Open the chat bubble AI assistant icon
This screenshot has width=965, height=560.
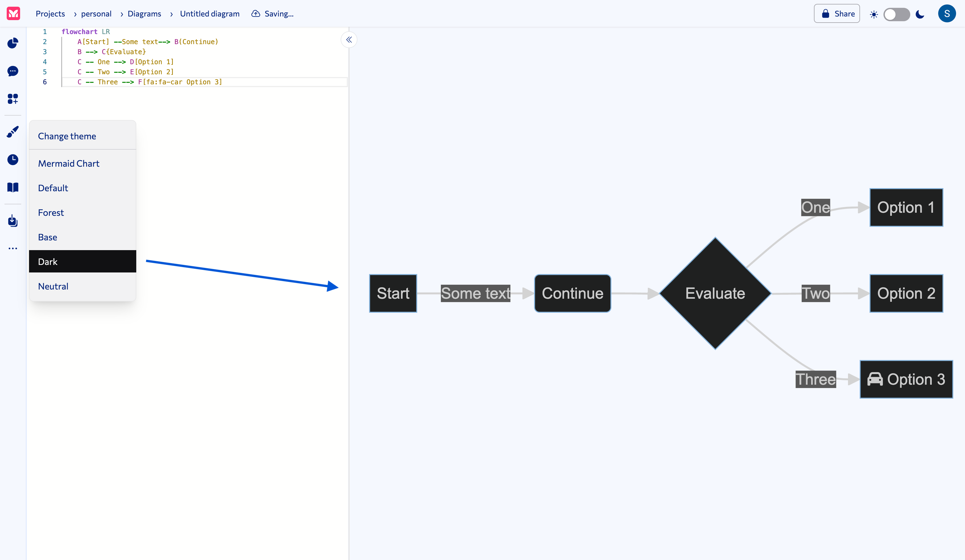[x=13, y=71]
